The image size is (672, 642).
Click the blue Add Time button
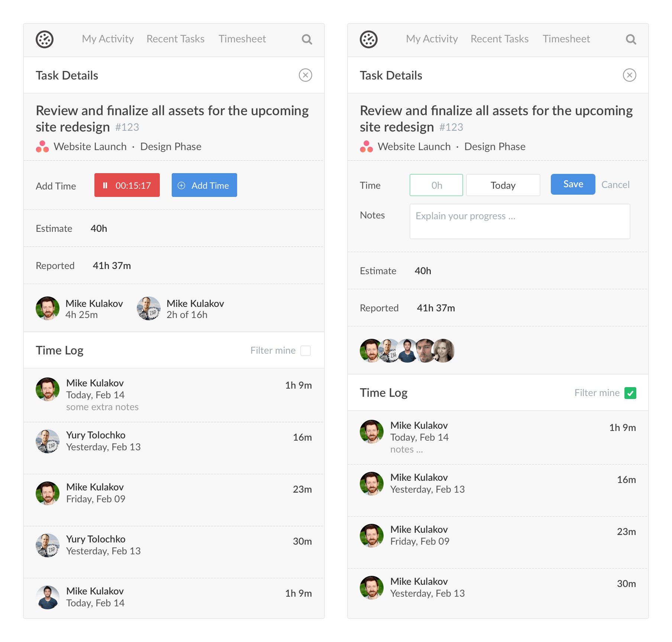point(204,185)
